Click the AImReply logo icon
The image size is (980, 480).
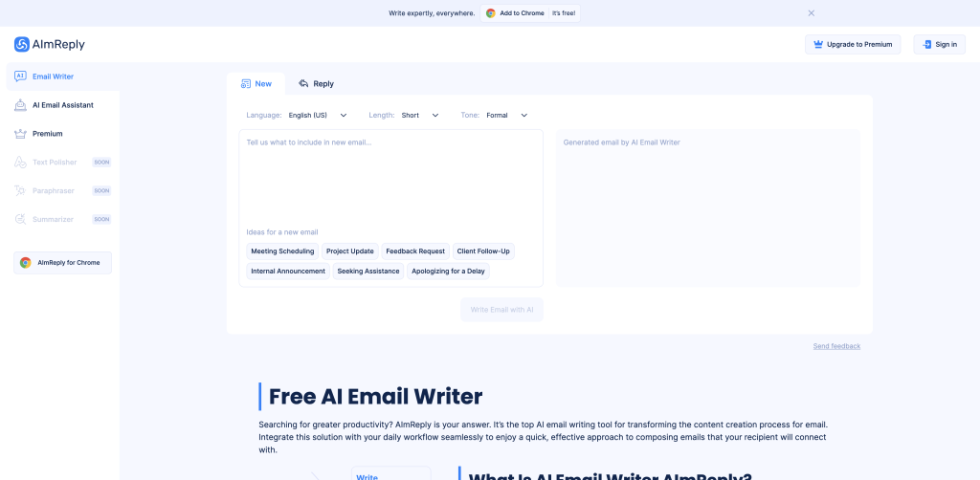click(x=22, y=44)
